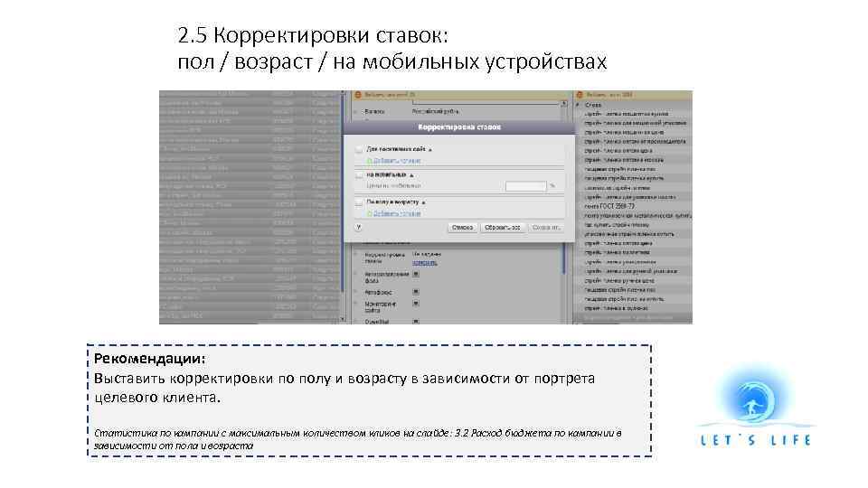Tick the checkbox for site visitors adjustment
The image size is (868, 488).
[x=359, y=149]
